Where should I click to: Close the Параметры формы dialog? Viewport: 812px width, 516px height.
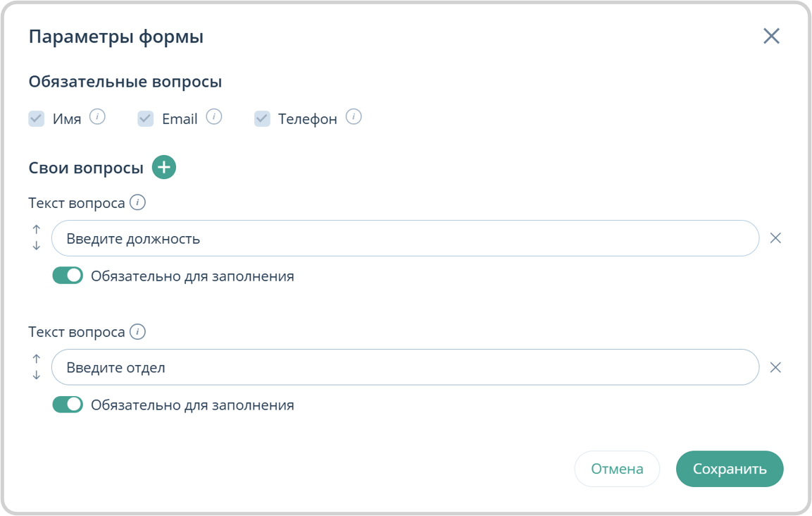[x=771, y=36]
